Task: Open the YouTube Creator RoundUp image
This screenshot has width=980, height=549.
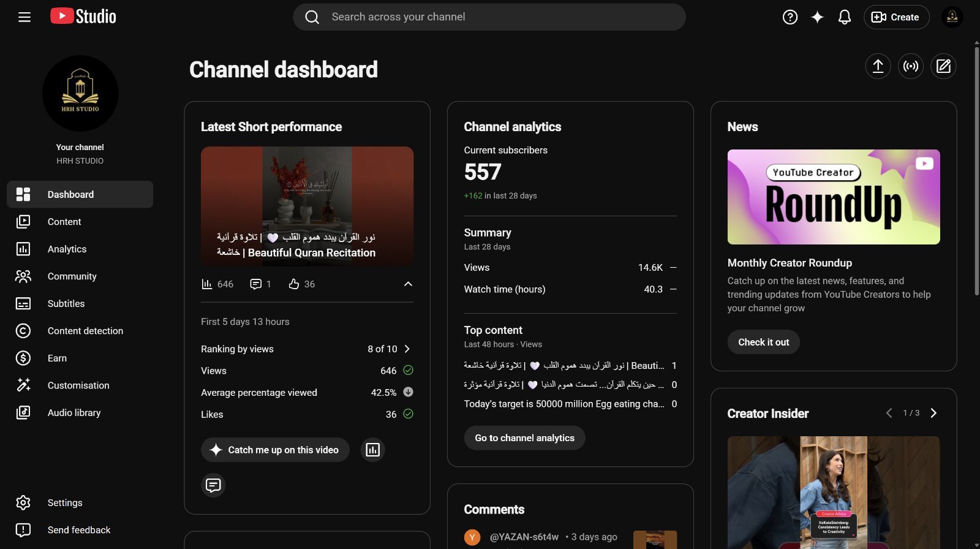Action: pyautogui.click(x=834, y=197)
